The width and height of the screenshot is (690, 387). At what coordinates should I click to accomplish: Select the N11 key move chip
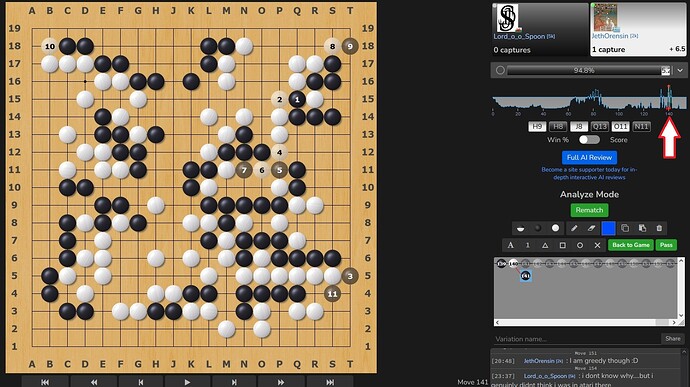coord(641,127)
